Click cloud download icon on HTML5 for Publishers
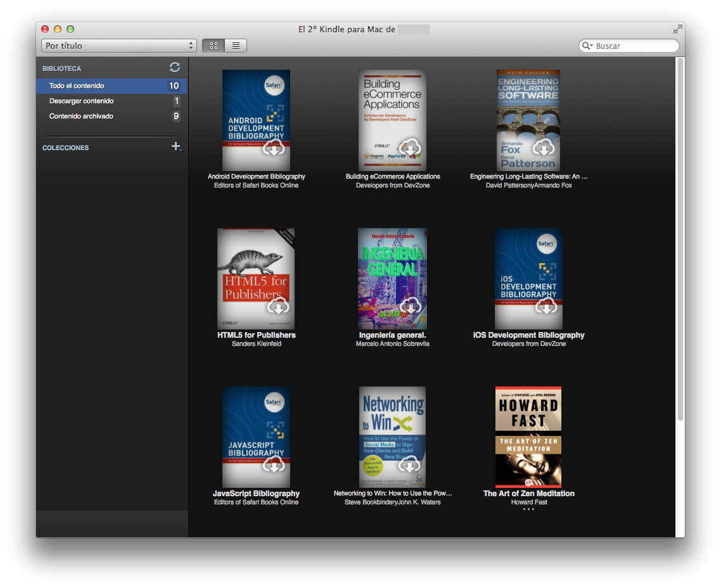The image size is (721, 588). pos(278,307)
